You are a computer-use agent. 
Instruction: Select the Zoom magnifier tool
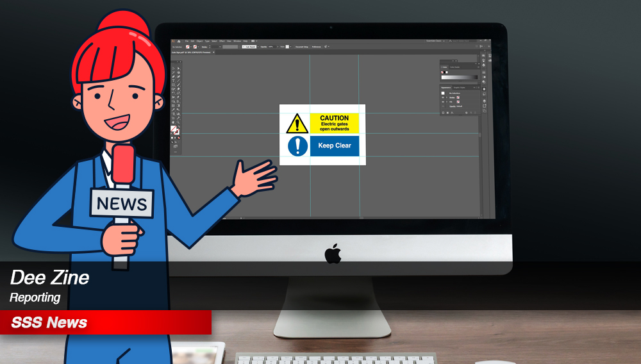(178, 122)
